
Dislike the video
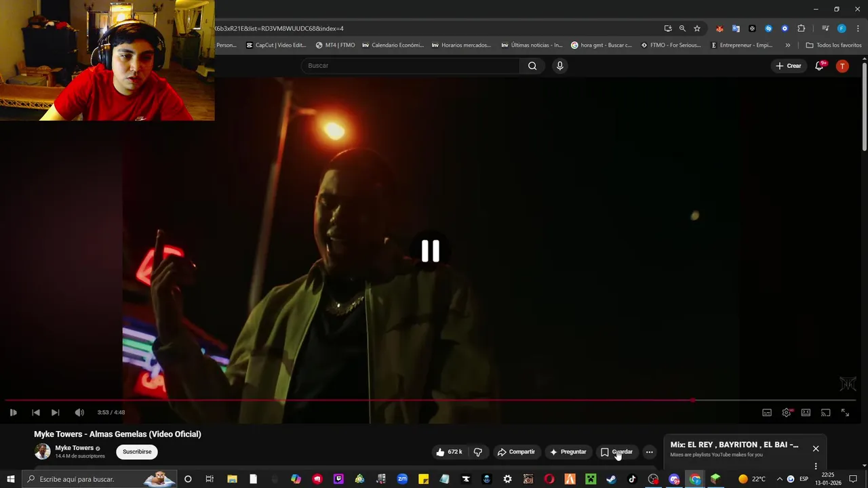tap(478, 452)
